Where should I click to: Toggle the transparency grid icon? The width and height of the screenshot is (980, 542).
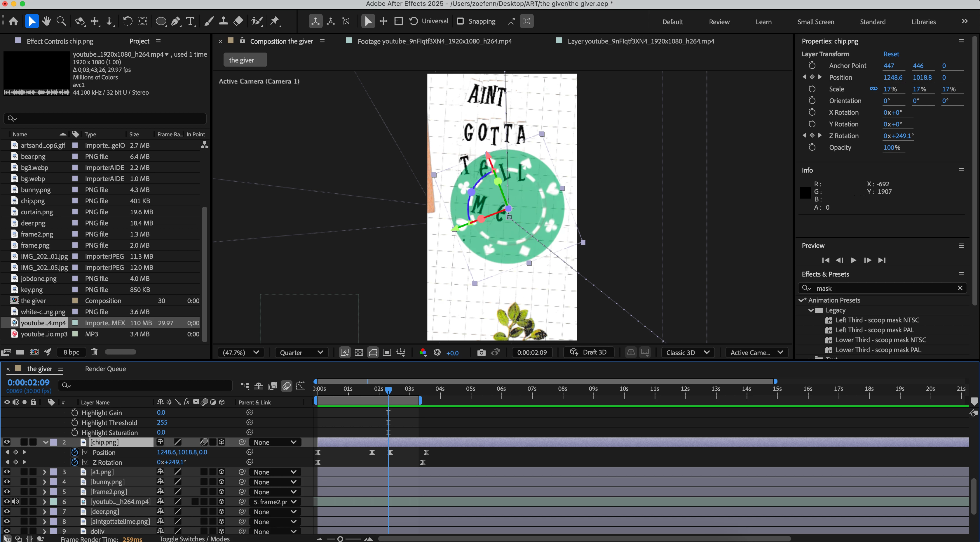tap(359, 352)
